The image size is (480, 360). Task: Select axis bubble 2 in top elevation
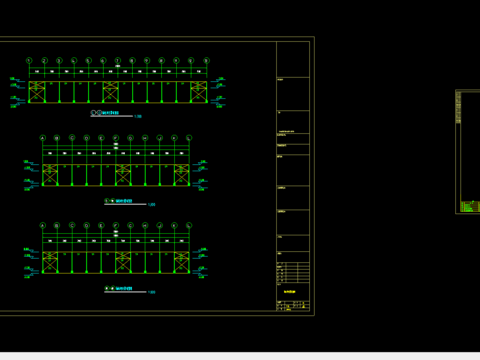click(44, 61)
